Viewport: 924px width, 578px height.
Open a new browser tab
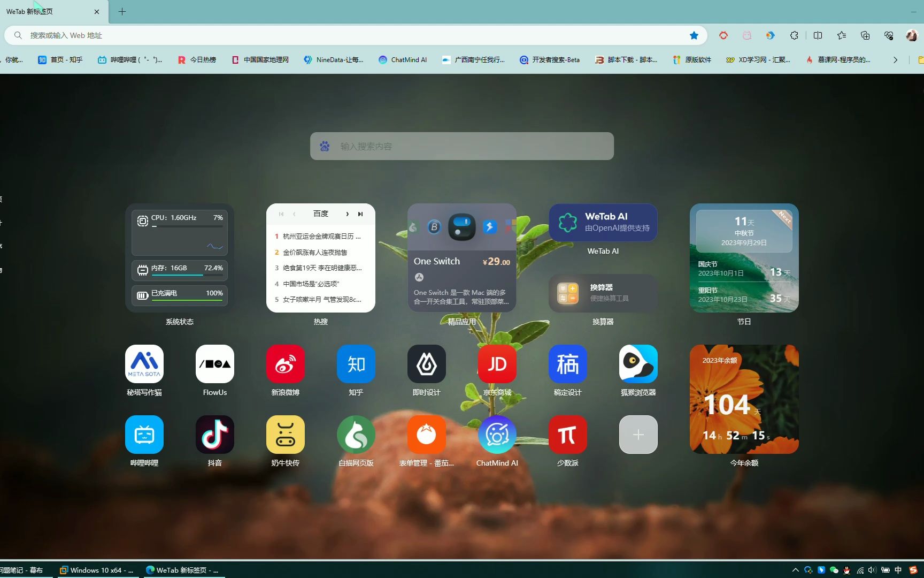(122, 11)
